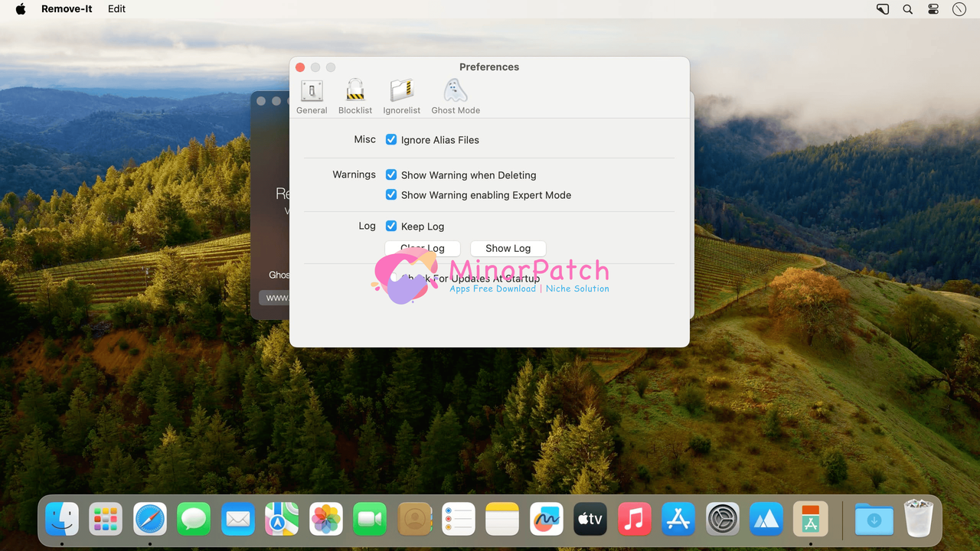
Task: Open the Ghost Mode preferences tab
Action: tap(456, 96)
